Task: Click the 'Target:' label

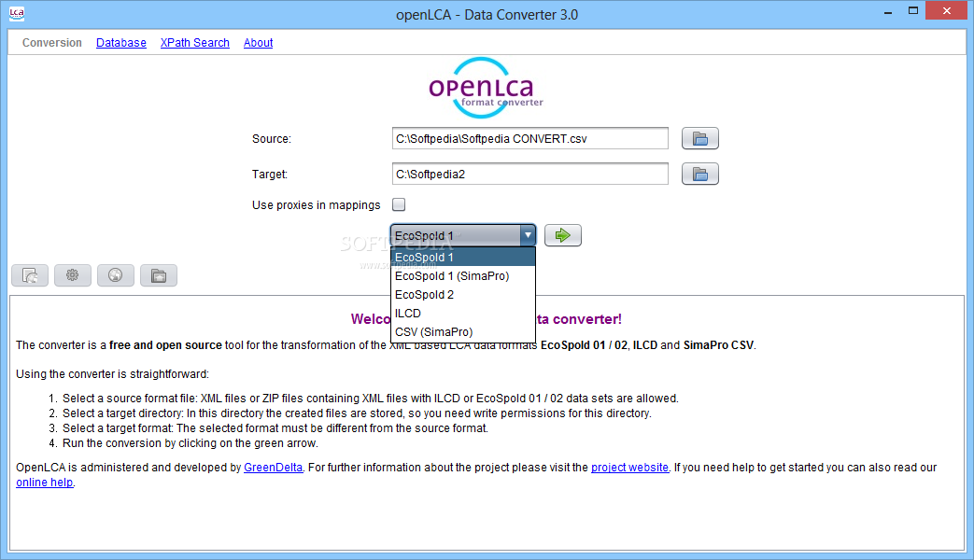Action: click(x=270, y=175)
